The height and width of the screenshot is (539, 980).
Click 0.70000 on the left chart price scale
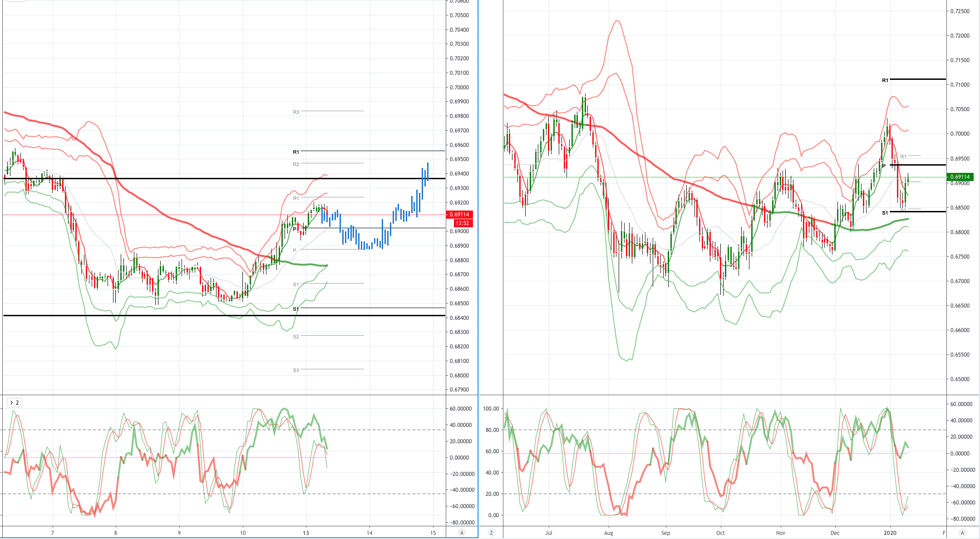[x=459, y=87]
